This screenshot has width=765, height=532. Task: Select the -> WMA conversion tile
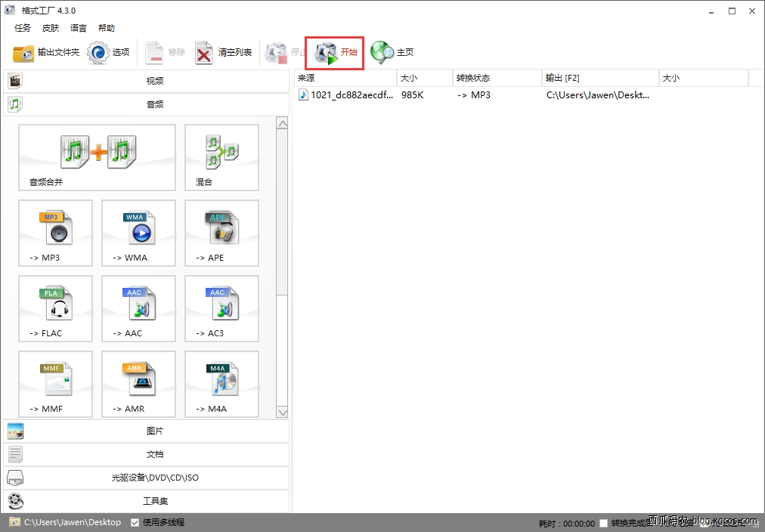(x=138, y=233)
